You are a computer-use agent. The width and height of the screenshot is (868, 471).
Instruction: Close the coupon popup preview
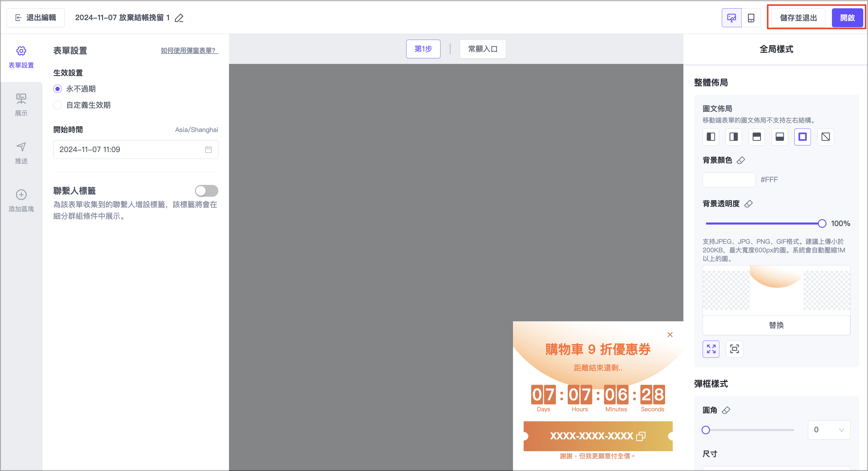pyautogui.click(x=670, y=335)
